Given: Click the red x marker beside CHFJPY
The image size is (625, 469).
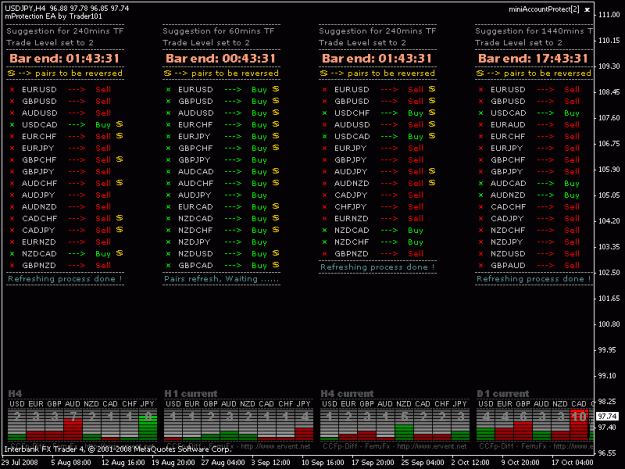Looking at the screenshot, I should (324, 207).
